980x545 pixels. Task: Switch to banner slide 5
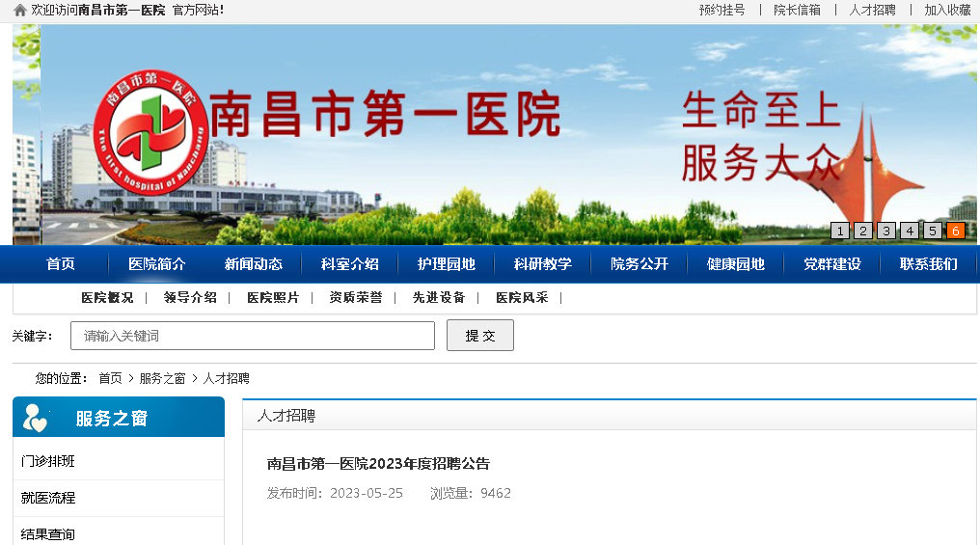click(933, 231)
